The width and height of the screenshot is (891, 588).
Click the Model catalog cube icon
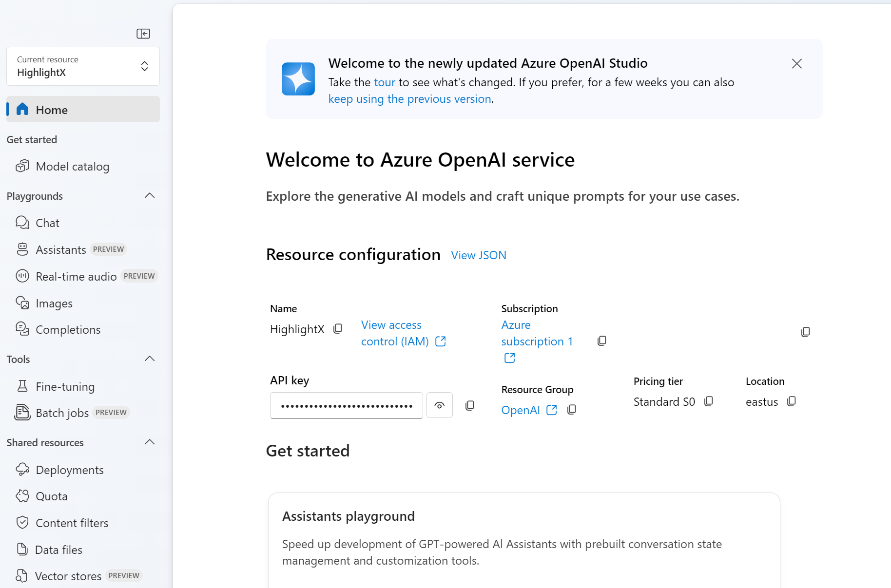pos(22,166)
